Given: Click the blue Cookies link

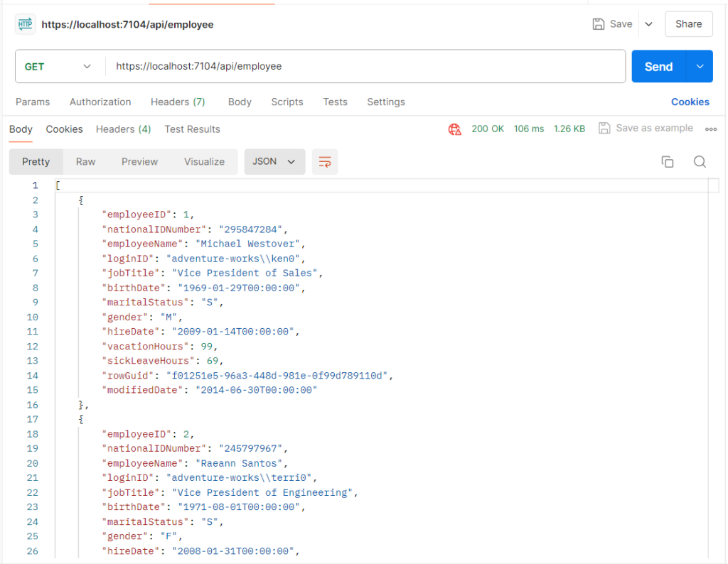Looking at the screenshot, I should pos(690,102).
